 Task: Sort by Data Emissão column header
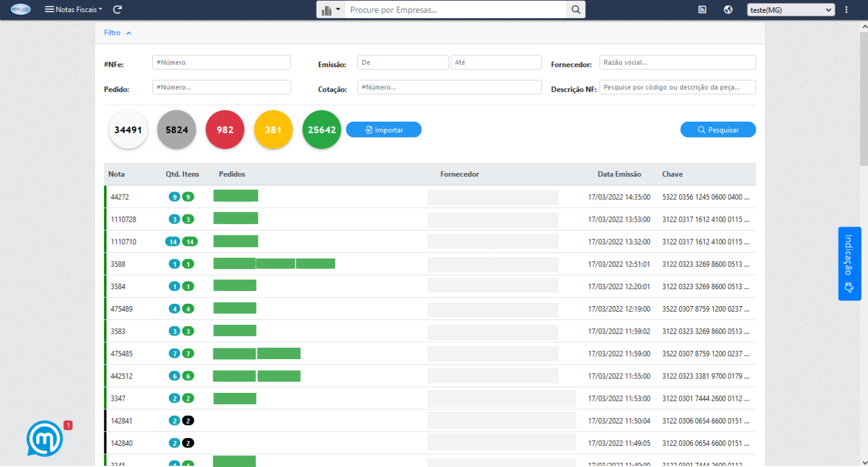[619, 174]
